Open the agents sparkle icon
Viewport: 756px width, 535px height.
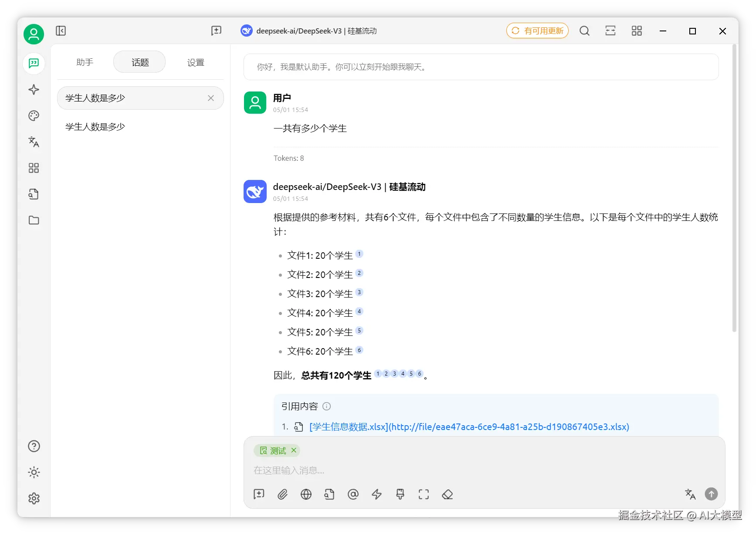pos(34,90)
